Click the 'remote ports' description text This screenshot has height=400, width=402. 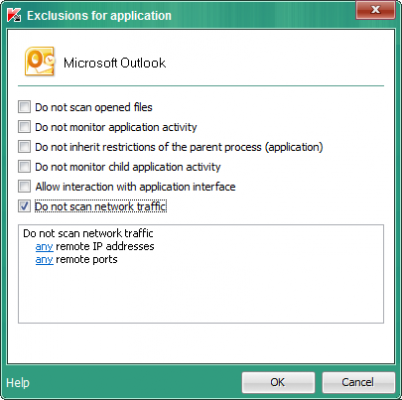pos(86,259)
